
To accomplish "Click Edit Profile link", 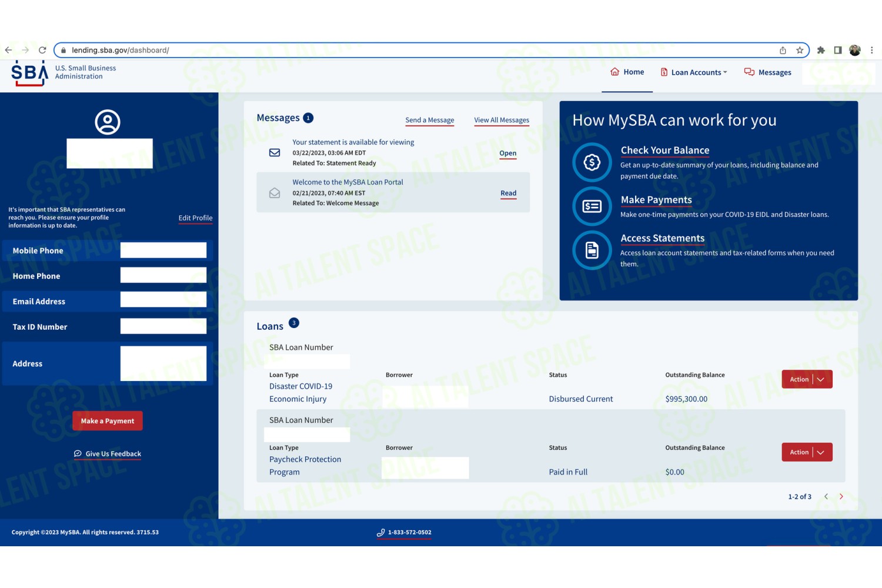I will click(195, 218).
